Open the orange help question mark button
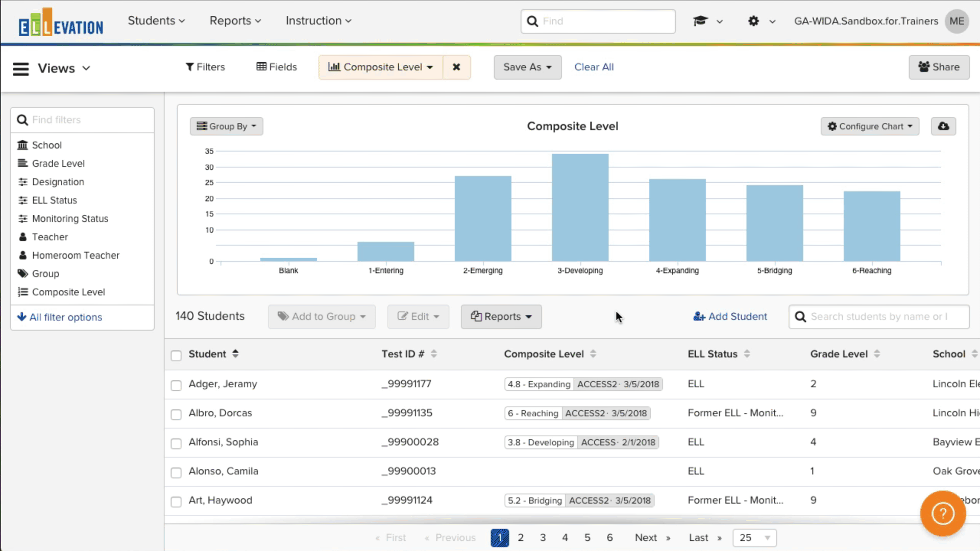Image resolution: width=980 pixels, height=551 pixels. pyautogui.click(x=943, y=513)
